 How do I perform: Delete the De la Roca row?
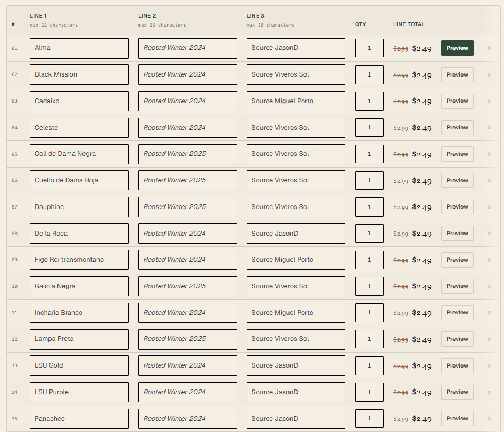489,234
